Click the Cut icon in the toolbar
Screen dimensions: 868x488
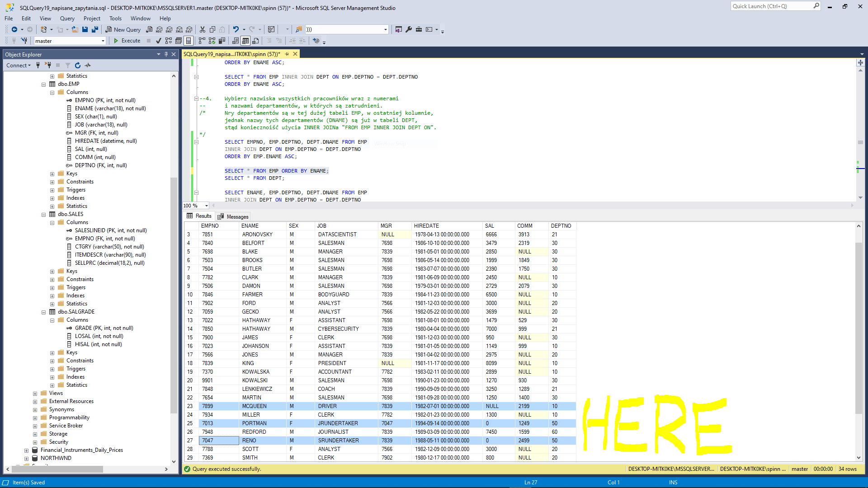click(x=202, y=29)
